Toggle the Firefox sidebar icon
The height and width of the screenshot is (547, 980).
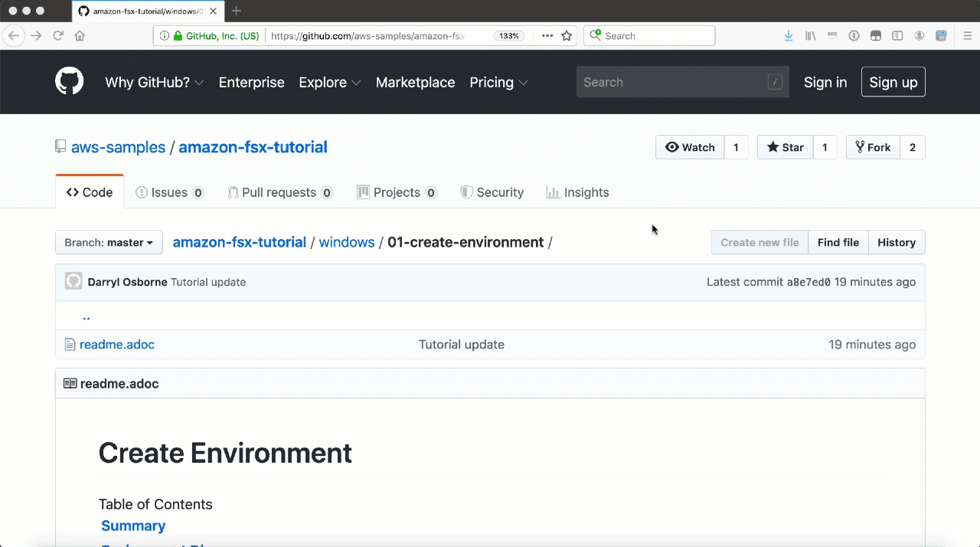pos(897,36)
